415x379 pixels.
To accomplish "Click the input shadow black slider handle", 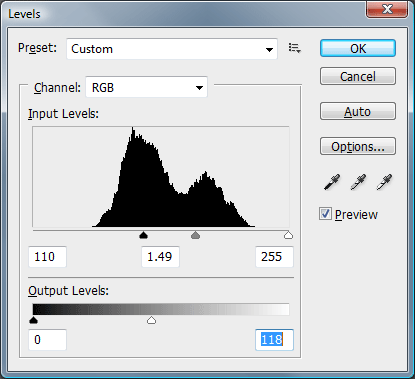I will coord(143,236).
